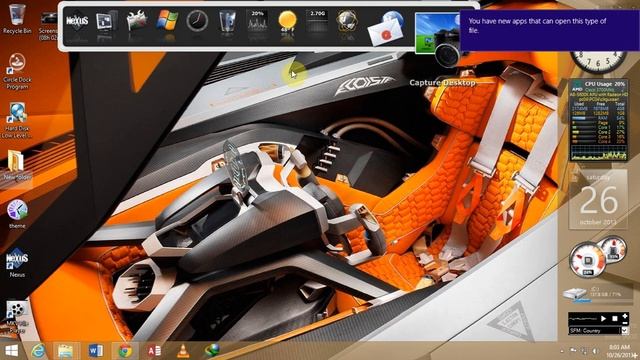Open the Nexus desktop shortcut
The width and height of the screenshot is (640, 360).
(x=17, y=262)
